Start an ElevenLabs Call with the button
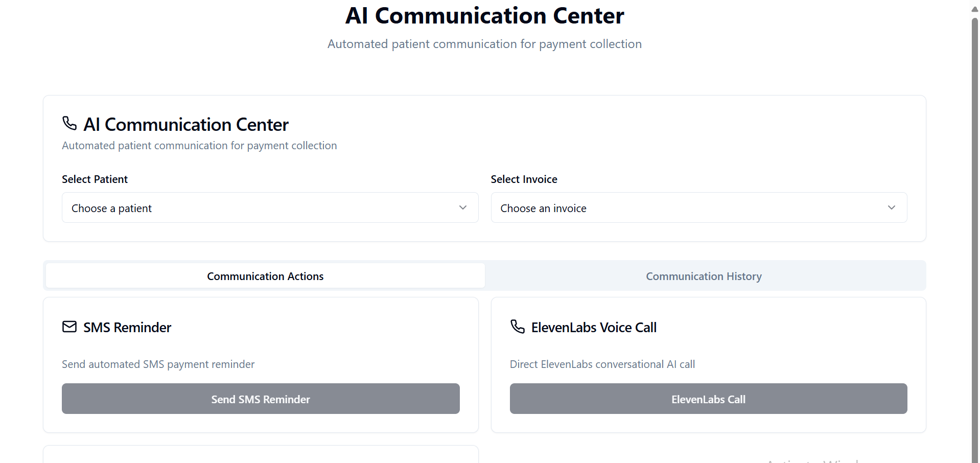 (708, 399)
